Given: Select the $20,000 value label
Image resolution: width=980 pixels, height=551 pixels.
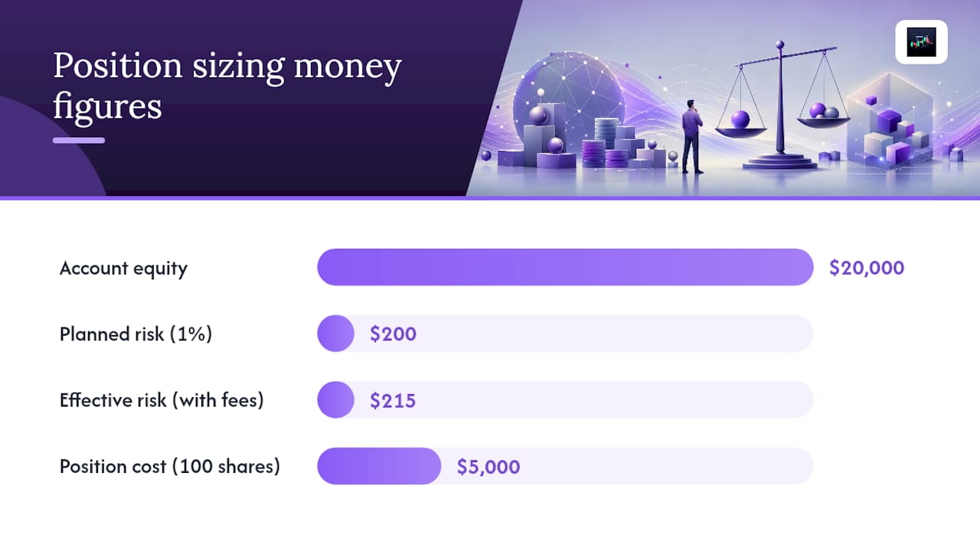Looking at the screenshot, I should coord(867,268).
